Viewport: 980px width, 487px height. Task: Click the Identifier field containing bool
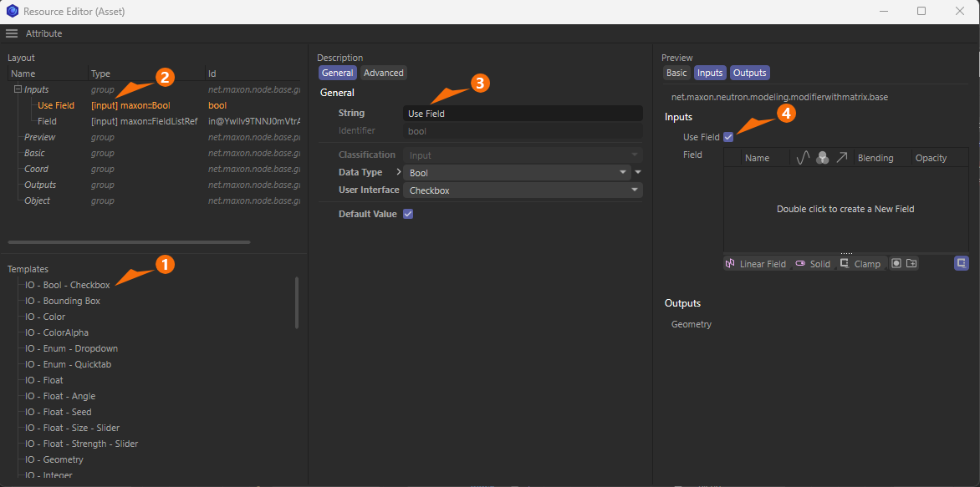(x=523, y=131)
